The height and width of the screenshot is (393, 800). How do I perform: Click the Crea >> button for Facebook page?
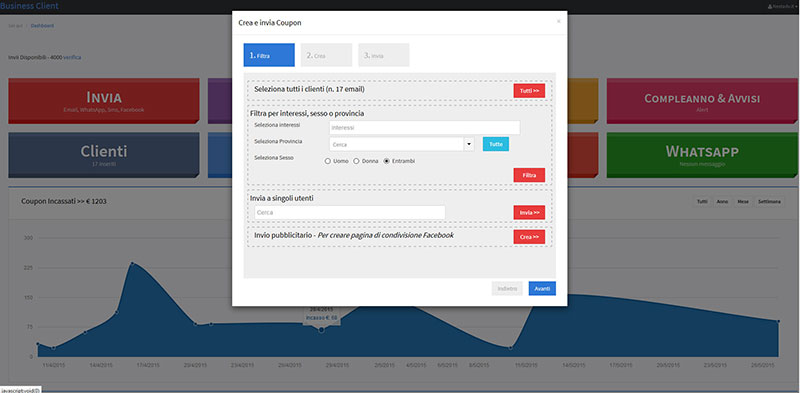[x=529, y=237]
